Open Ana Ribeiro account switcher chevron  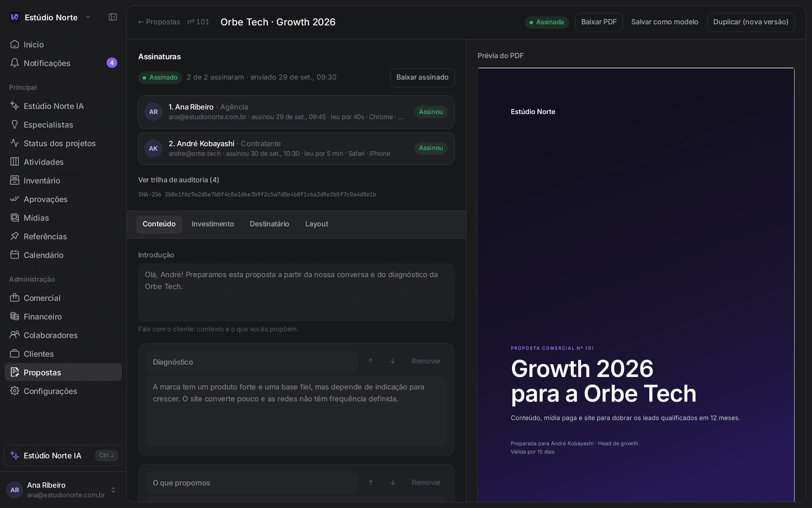pos(113,490)
